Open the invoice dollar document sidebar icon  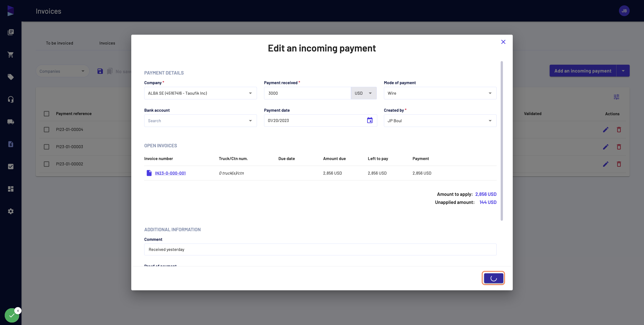11,144
